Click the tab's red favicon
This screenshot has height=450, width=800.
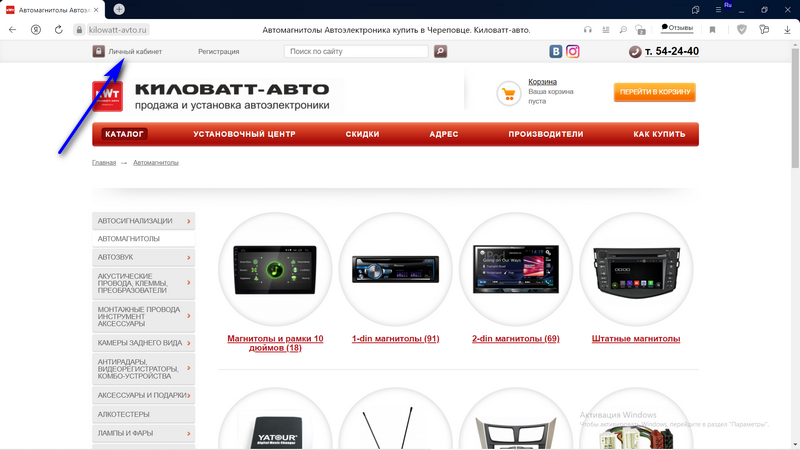[10, 10]
